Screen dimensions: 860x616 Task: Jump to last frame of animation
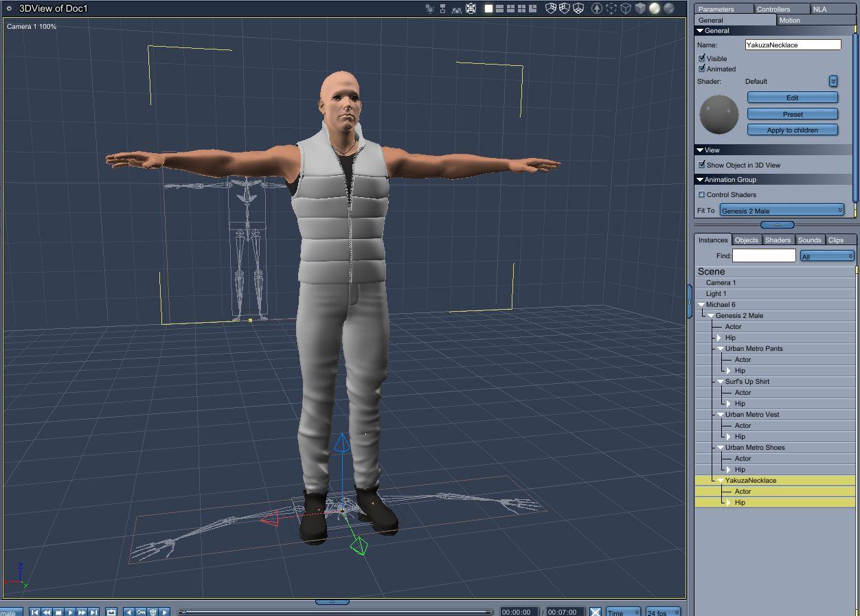coord(93,612)
